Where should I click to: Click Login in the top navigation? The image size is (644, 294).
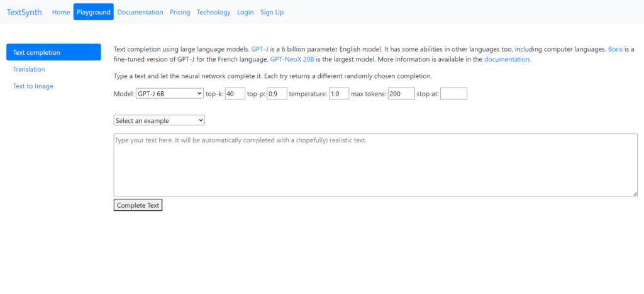245,12
